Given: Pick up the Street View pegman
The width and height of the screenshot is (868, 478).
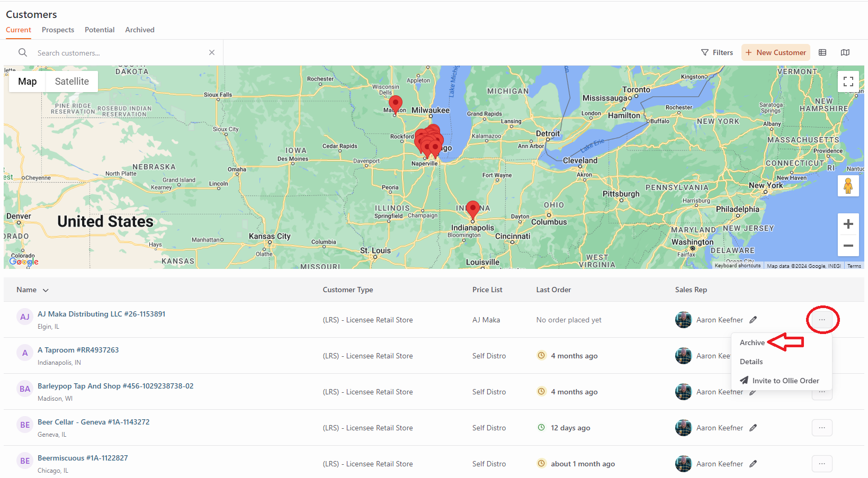Looking at the screenshot, I should [848, 186].
